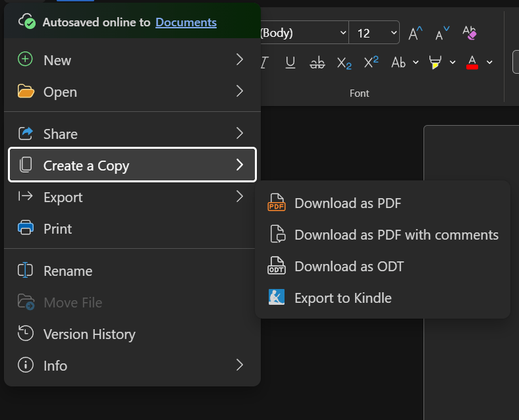
Task: Expand the font color dropdown arrow
Action: (x=489, y=63)
